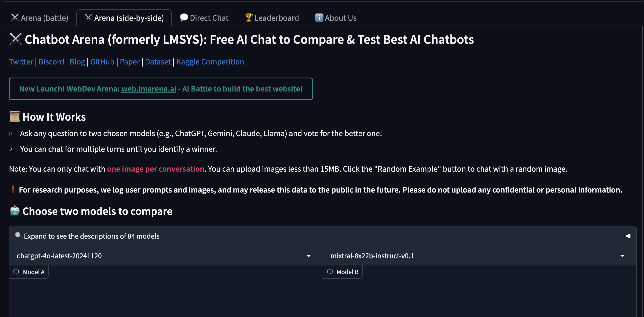Click the speech bubble icon on Direct Chat

(x=184, y=18)
